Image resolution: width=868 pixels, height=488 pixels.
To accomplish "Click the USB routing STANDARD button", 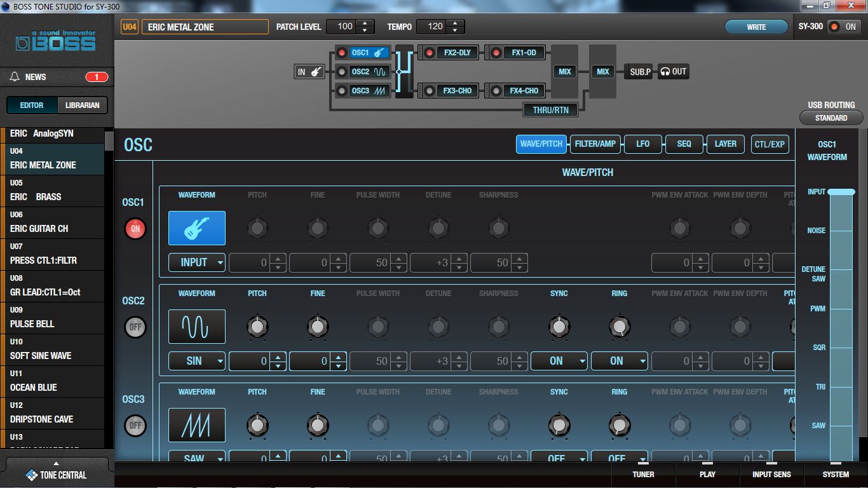I will [831, 118].
